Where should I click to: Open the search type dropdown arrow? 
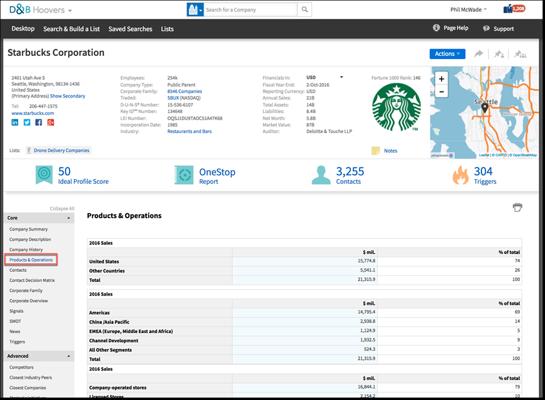[x=201, y=10]
